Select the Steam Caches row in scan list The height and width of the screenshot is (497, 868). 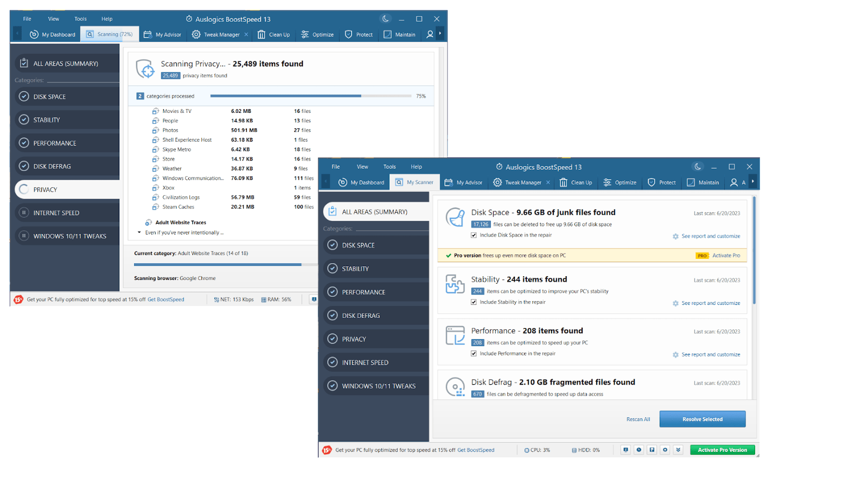(x=233, y=207)
